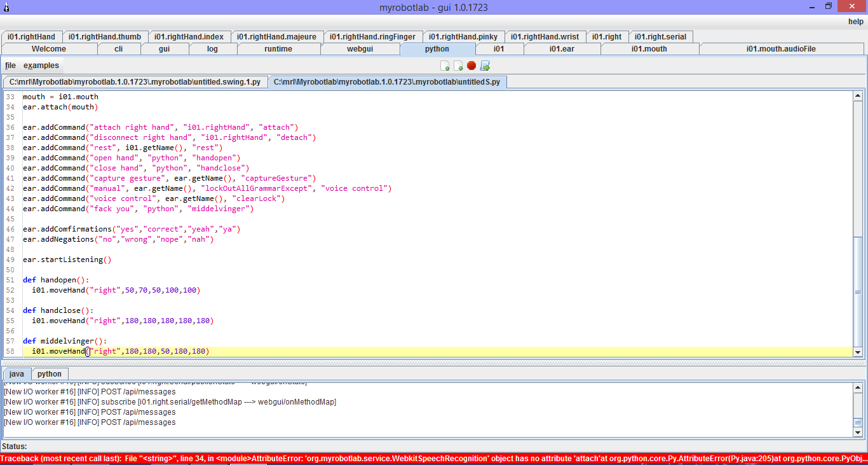Select the untitledS.py editor tab
This screenshot has height=465, width=868.
pos(387,82)
